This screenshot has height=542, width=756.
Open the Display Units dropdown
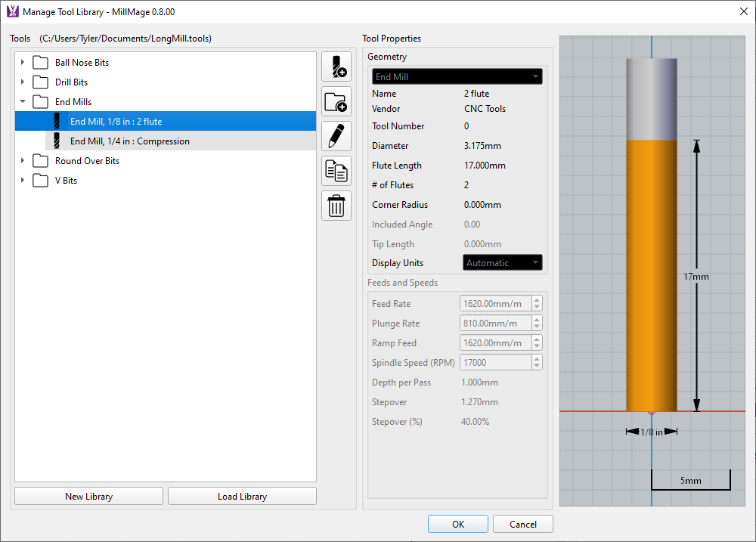point(503,263)
